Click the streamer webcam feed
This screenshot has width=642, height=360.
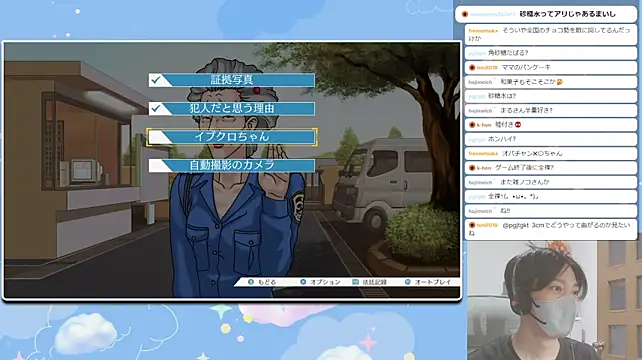(554, 300)
